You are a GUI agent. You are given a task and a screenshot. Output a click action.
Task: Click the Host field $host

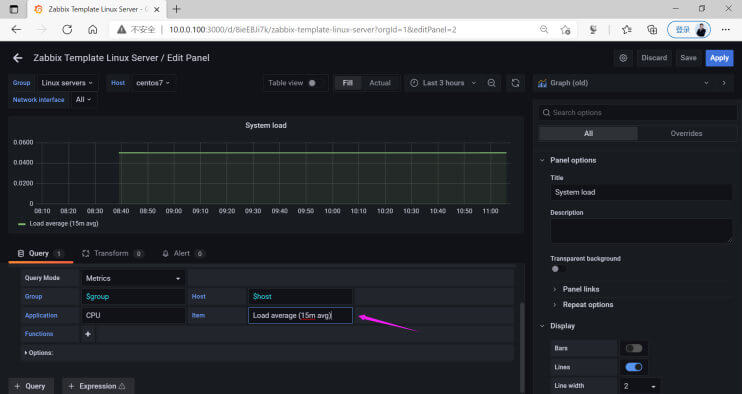click(x=300, y=297)
